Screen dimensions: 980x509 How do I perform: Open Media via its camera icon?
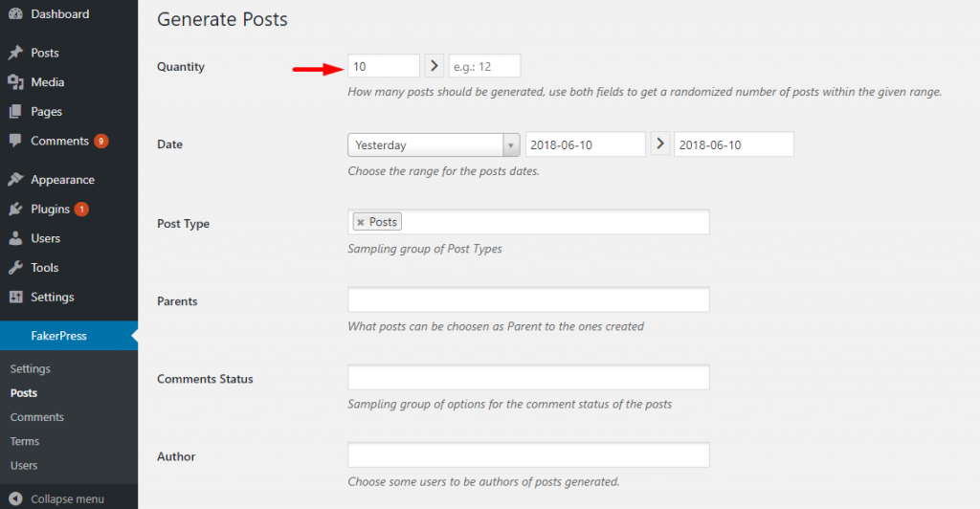coord(15,82)
